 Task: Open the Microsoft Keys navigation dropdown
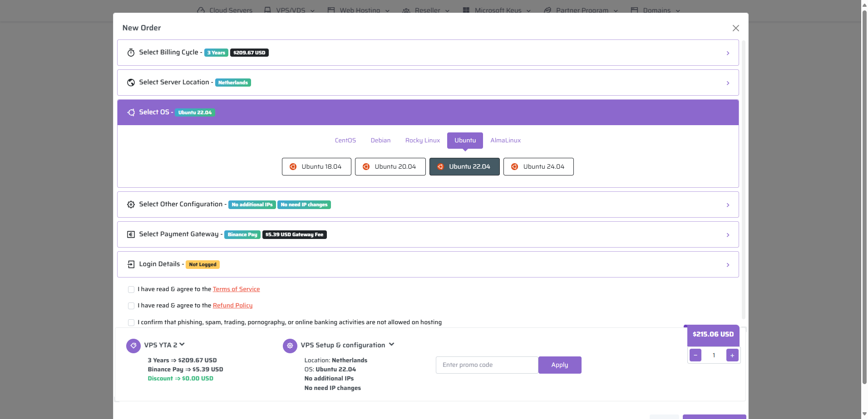coord(529,10)
